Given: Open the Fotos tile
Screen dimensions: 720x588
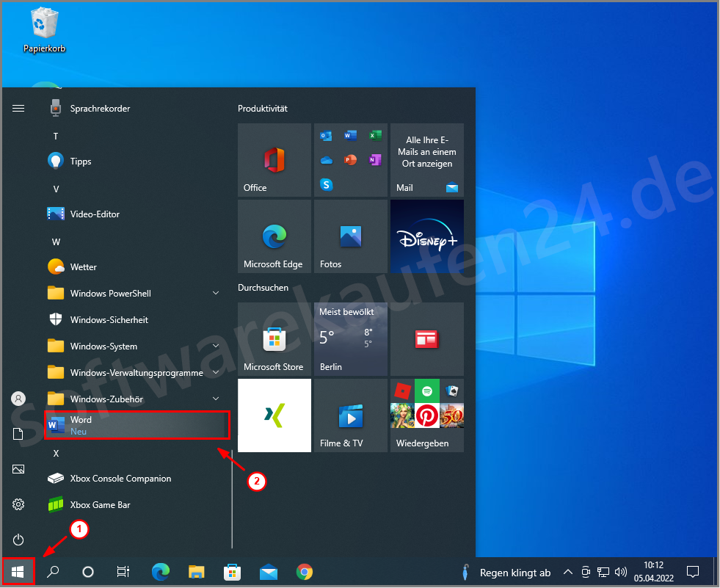Looking at the screenshot, I should coord(350,236).
